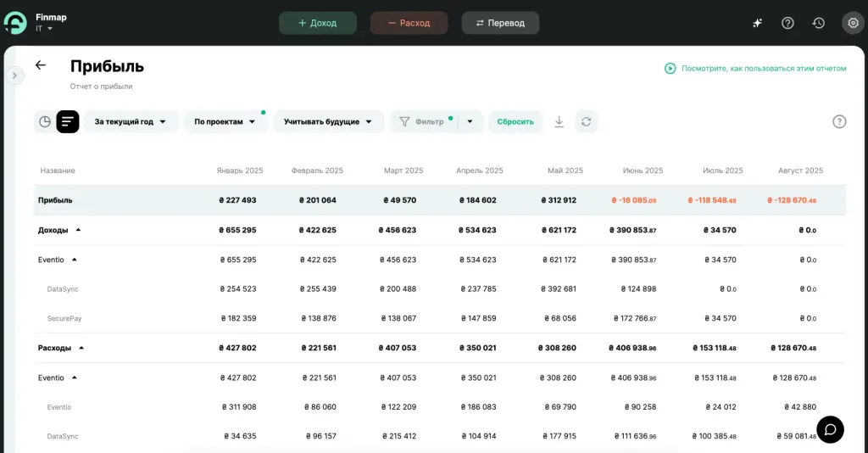The image size is (868, 453).
Task: Click the Март 2025 column header
Action: [403, 171]
